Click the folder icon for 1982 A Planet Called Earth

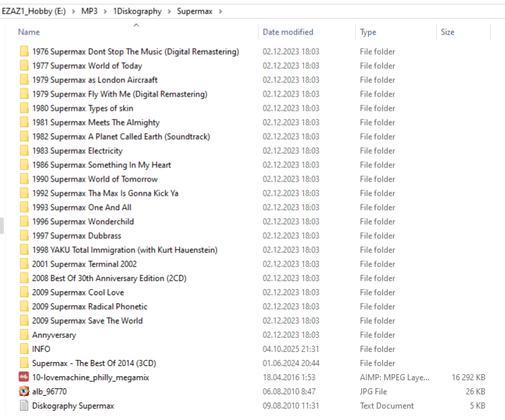point(24,136)
